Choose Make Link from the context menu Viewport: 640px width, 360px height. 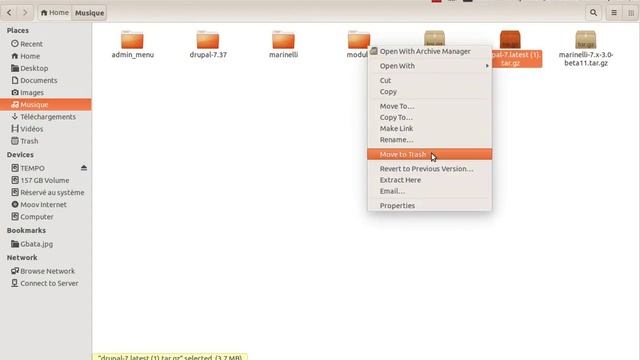[x=429, y=129]
